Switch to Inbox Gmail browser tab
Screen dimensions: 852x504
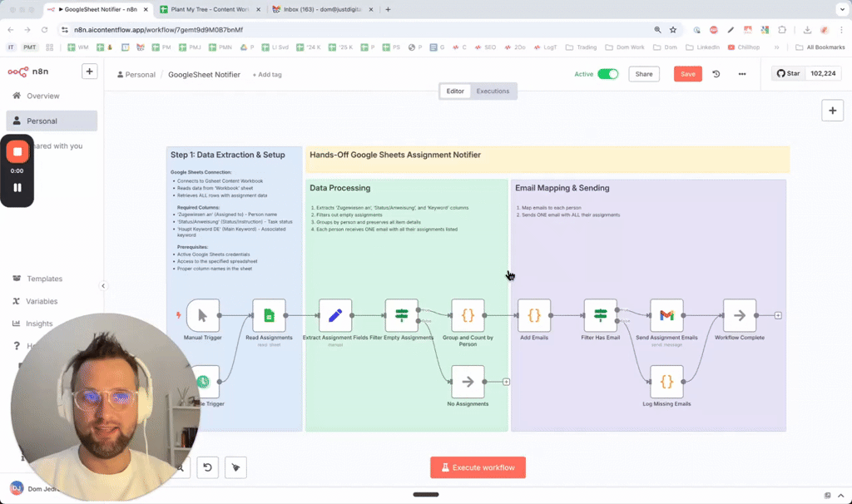[x=322, y=9]
